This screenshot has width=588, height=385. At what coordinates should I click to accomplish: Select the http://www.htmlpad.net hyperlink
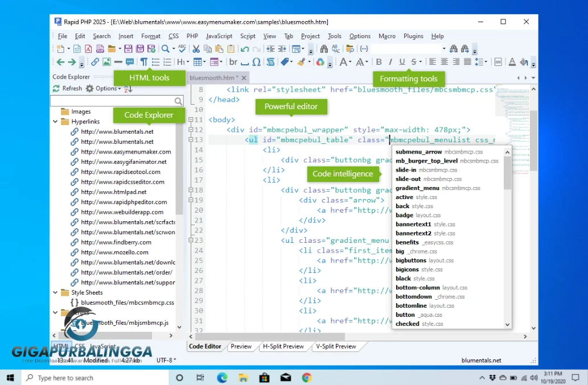(114, 192)
